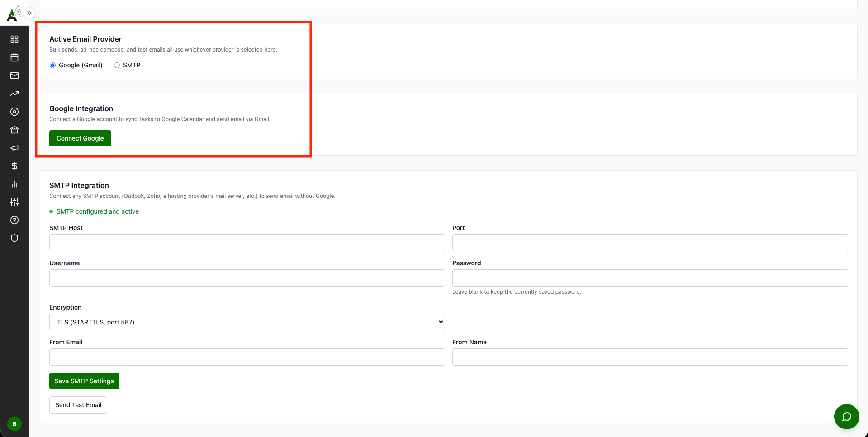Focus the Port field
Image resolution: width=868 pixels, height=437 pixels.
650,243
